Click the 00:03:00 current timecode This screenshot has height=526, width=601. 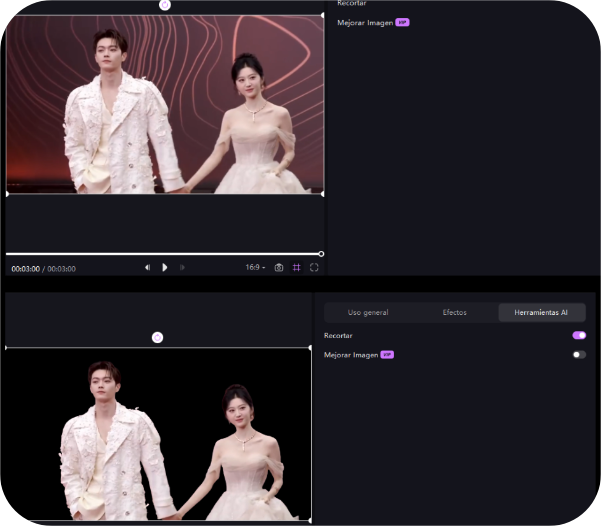[x=25, y=269]
